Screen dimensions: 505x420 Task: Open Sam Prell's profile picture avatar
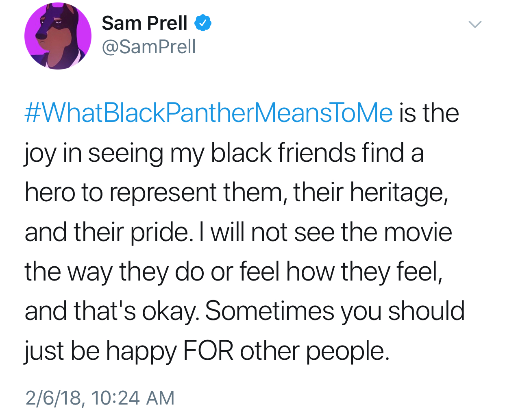point(58,36)
